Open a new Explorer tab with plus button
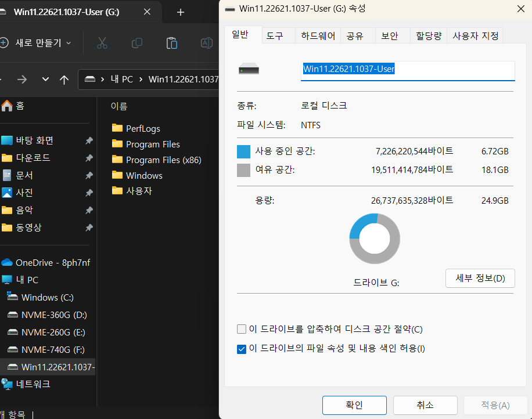The height and width of the screenshot is (419, 532). 181,12
